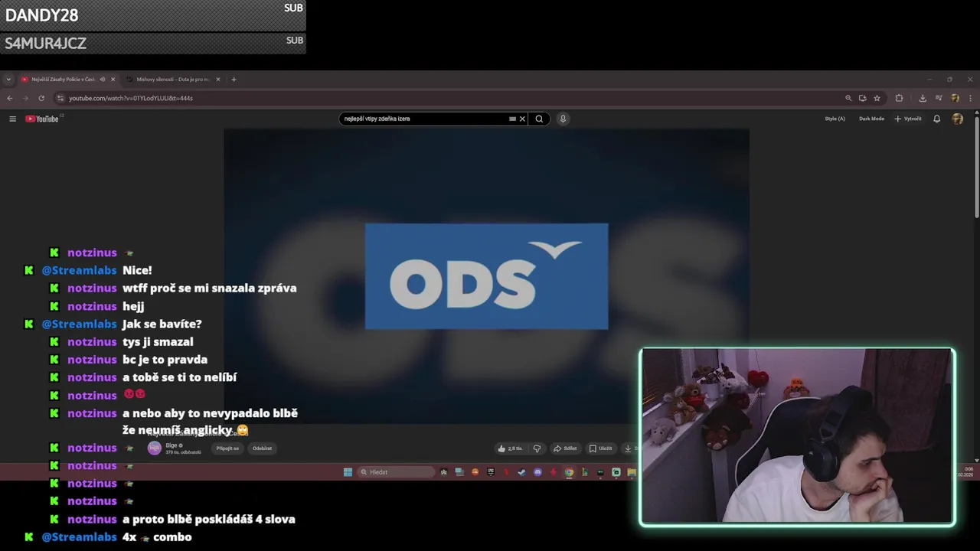Open Epic Games launcher from the taskbar
Image resolution: width=980 pixels, height=551 pixels.
pyautogui.click(x=491, y=472)
